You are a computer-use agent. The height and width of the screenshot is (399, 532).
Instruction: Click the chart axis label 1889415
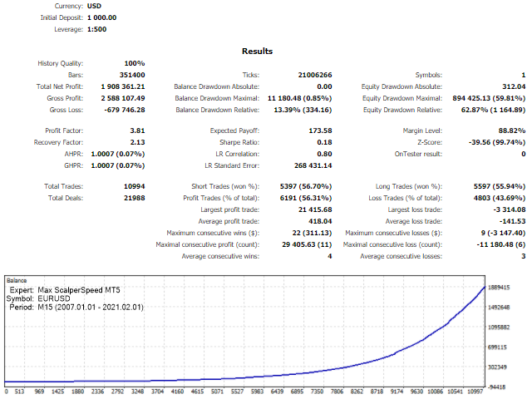click(x=499, y=288)
